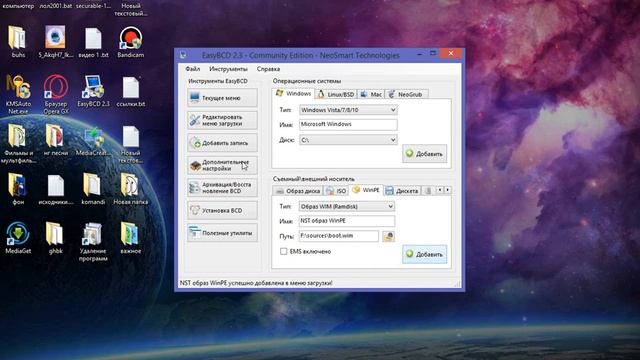Select исходники file on desktop
Image resolution: width=640 pixels, height=360 pixels.
coord(56,189)
